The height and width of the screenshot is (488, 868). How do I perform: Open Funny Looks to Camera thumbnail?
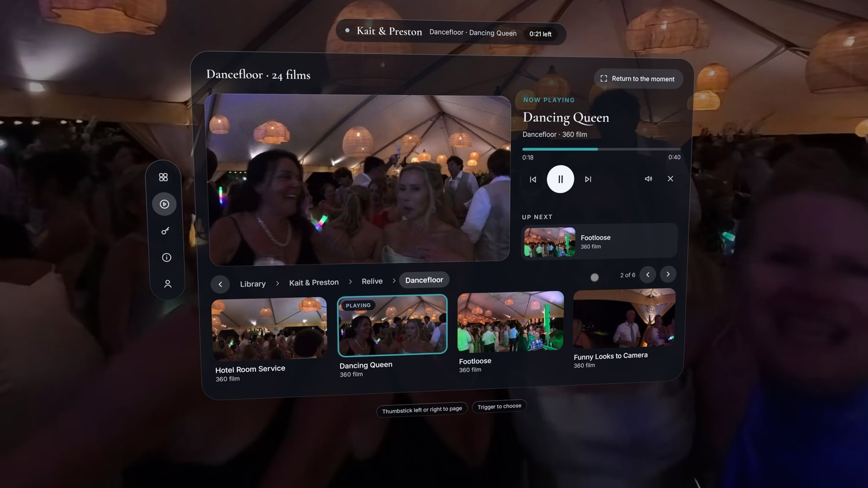624,318
